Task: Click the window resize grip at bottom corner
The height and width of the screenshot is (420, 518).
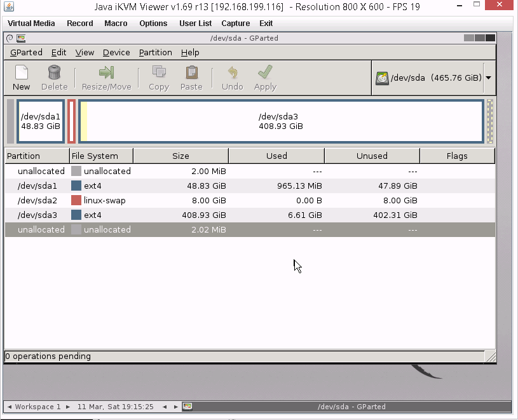Action: [x=491, y=356]
